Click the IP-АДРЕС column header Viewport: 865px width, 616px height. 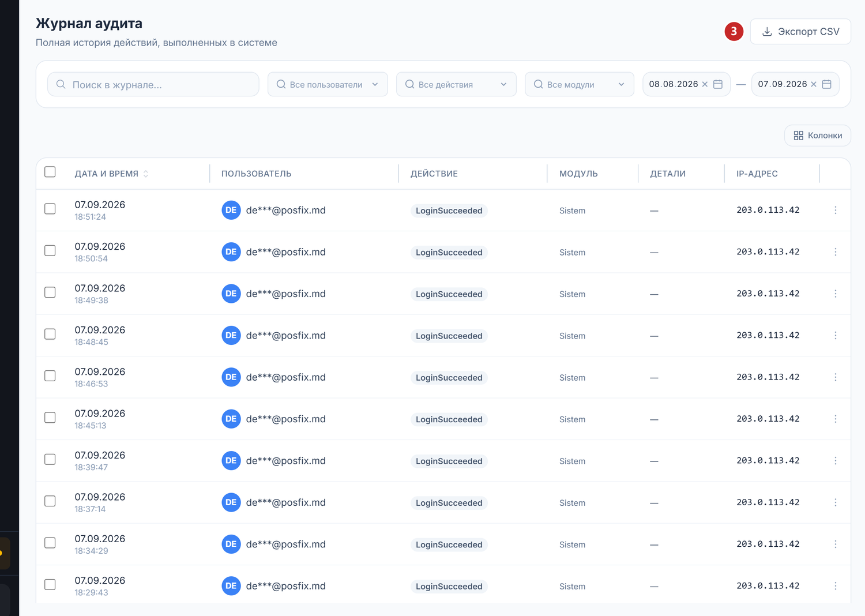pyautogui.click(x=757, y=174)
